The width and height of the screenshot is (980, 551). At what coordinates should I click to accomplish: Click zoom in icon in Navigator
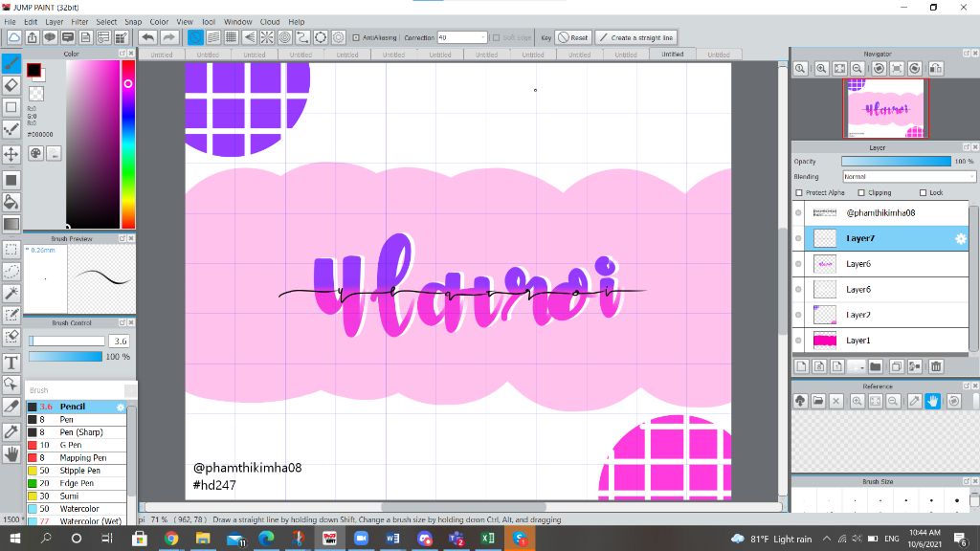pos(821,69)
